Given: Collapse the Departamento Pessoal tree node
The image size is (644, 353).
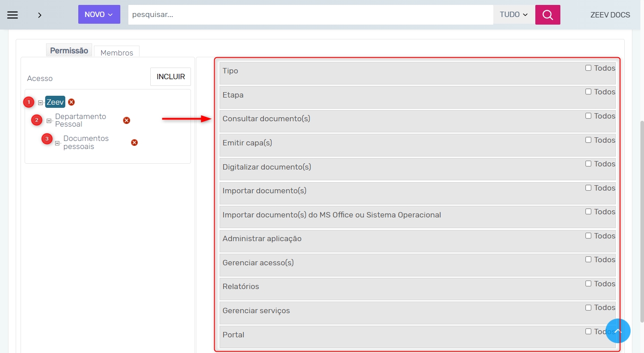Looking at the screenshot, I should coord(49,121).
